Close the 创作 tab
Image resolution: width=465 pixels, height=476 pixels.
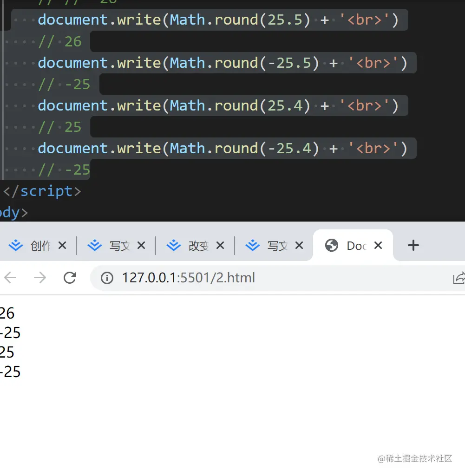pos(62,245)
